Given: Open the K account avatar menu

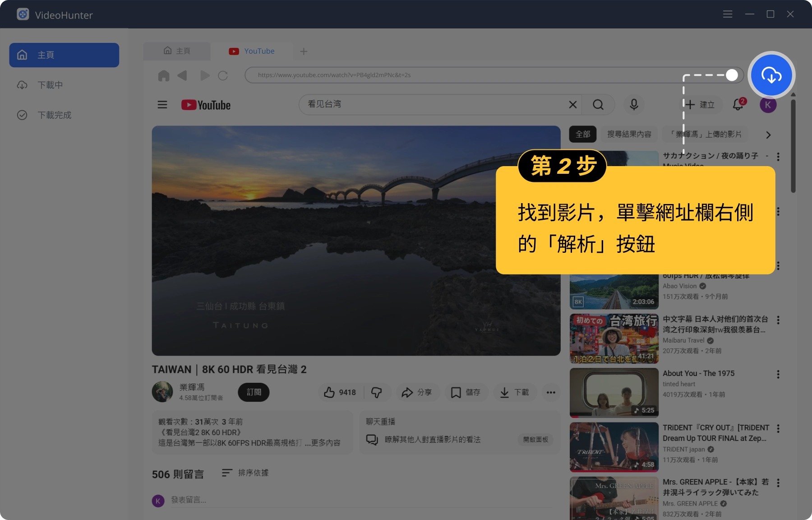Looking at the screenshot, I should pyautogui.click(x=768, y=105).
